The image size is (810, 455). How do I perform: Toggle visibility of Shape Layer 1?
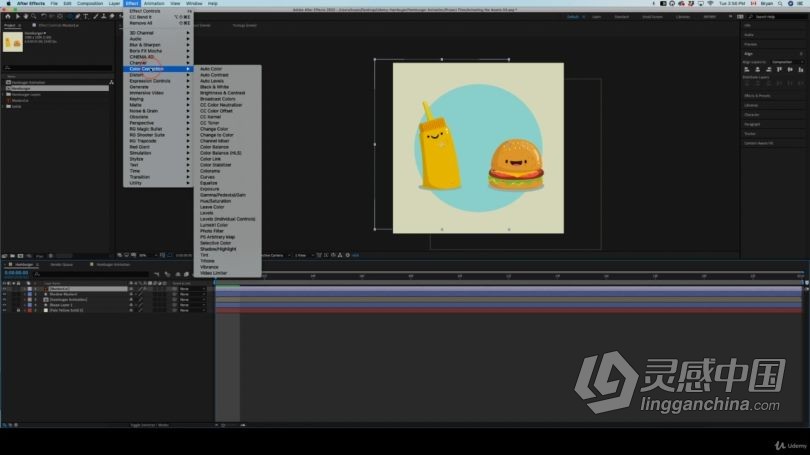pos(5,305)
